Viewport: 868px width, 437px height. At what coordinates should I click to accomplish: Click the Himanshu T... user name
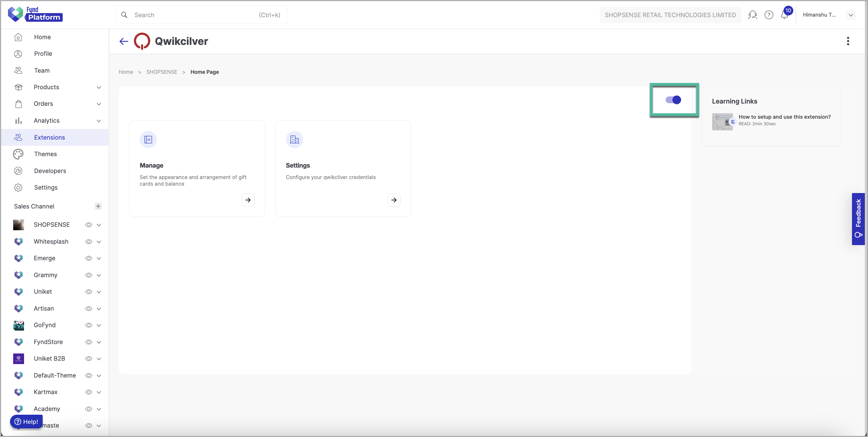tap(819, 15)
